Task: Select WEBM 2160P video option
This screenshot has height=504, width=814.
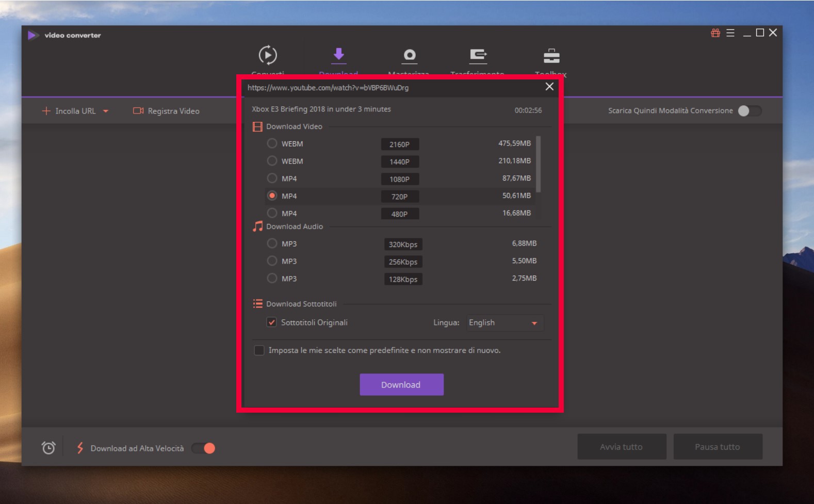Action: point(272,143)
